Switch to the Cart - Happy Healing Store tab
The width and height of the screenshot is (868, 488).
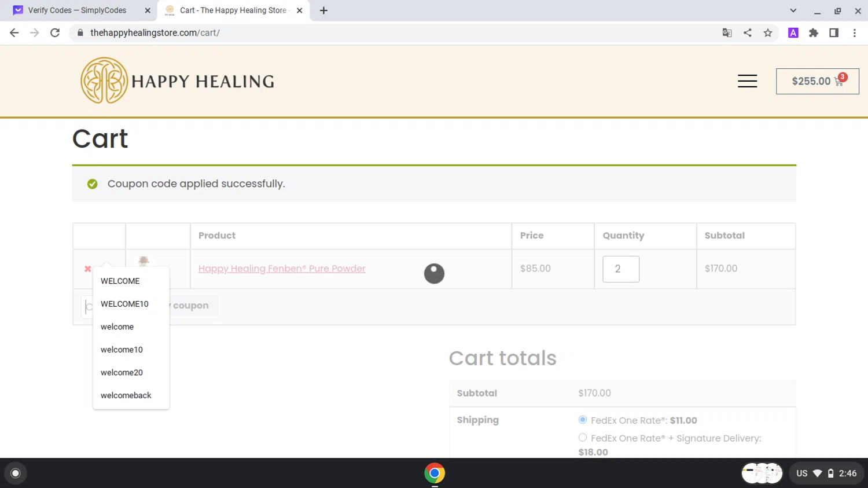point(233,10)
